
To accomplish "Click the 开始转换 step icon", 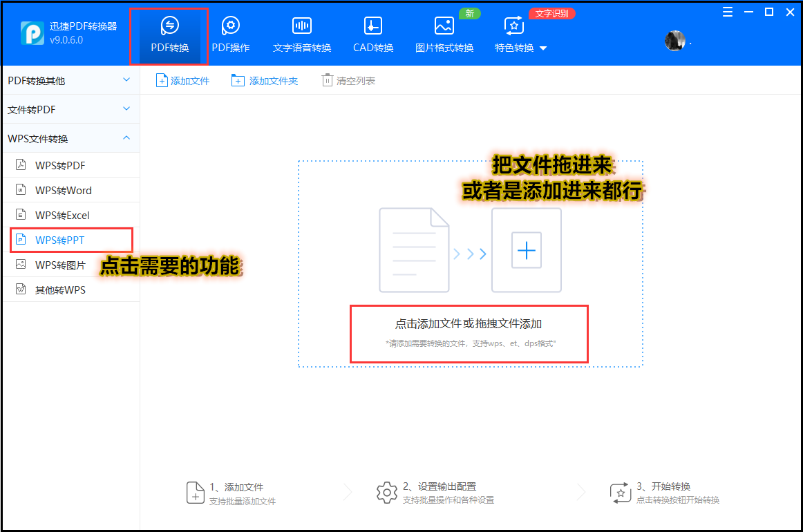I will coord(620,493).
